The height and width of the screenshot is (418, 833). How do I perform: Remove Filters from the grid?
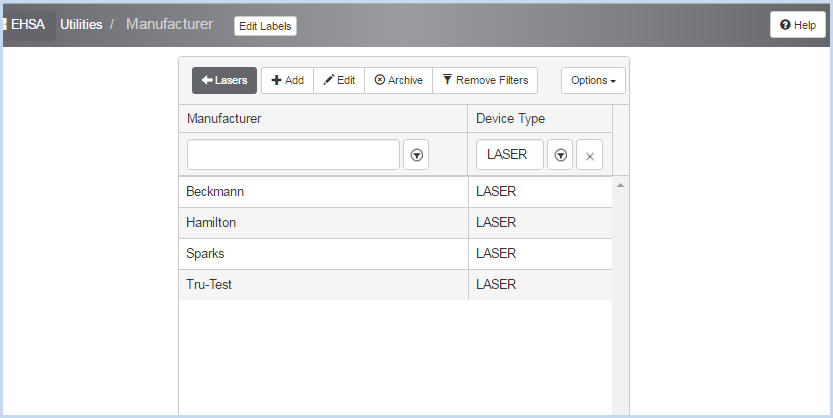[x=485, y=80]
